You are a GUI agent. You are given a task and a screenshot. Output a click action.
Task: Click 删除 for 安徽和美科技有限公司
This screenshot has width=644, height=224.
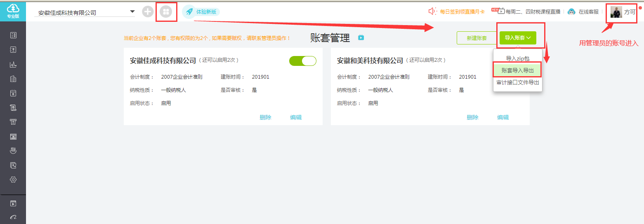point(472,117)
